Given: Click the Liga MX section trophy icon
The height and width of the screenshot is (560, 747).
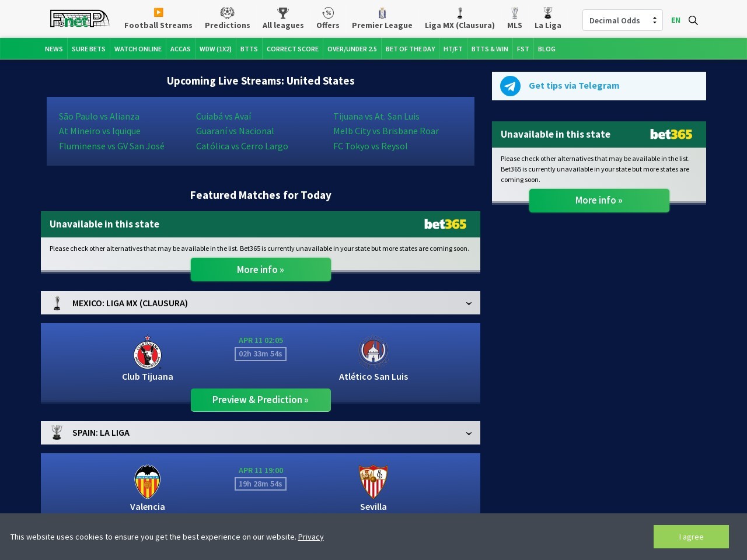Looking at the screenshot, I should (x=57, y=303).
